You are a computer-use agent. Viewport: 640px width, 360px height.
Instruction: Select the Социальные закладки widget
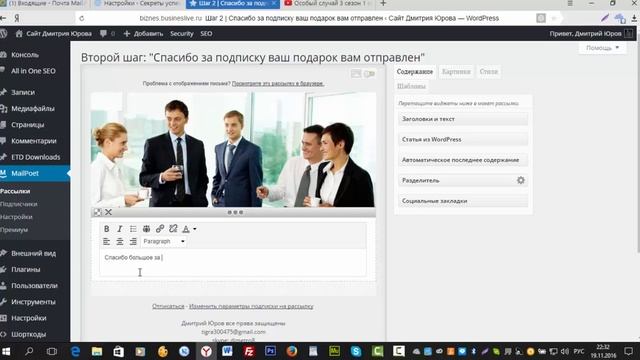click(x=463, y=201)
